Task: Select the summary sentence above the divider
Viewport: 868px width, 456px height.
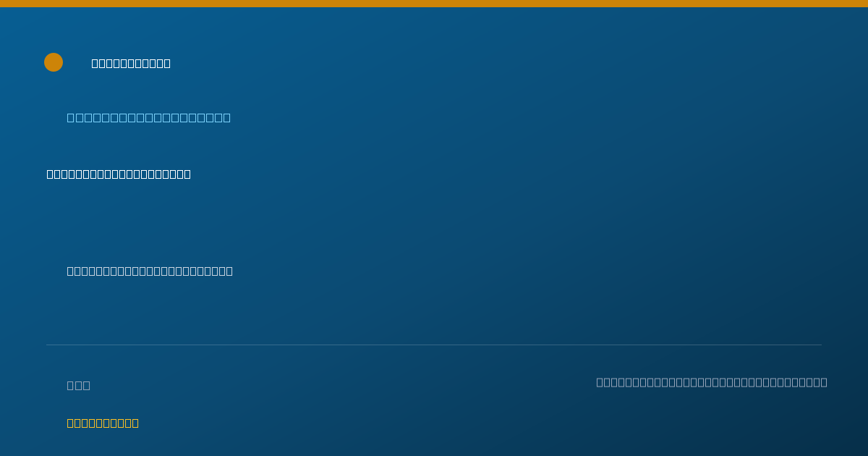Action: pos(150,271)
